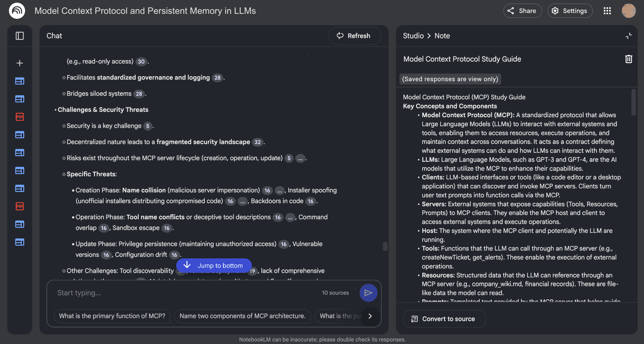The image size is (644, 344).
Task: Select the Note breadcrumb tab
Action: click(442, 36)
